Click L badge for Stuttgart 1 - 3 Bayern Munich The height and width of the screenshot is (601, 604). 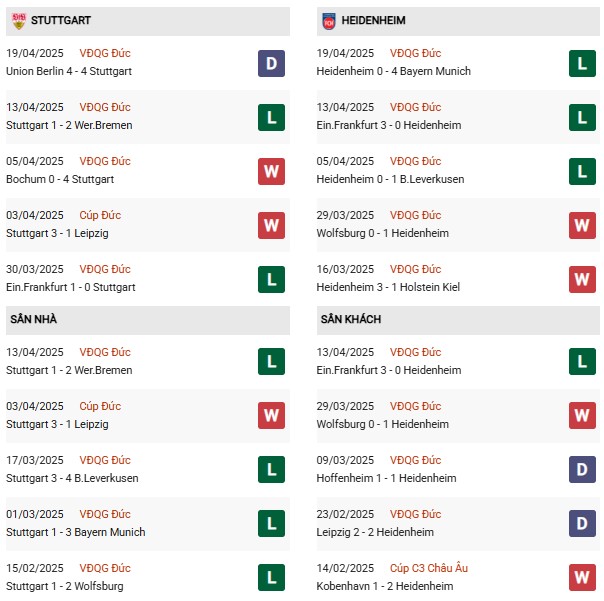point(271,524)
